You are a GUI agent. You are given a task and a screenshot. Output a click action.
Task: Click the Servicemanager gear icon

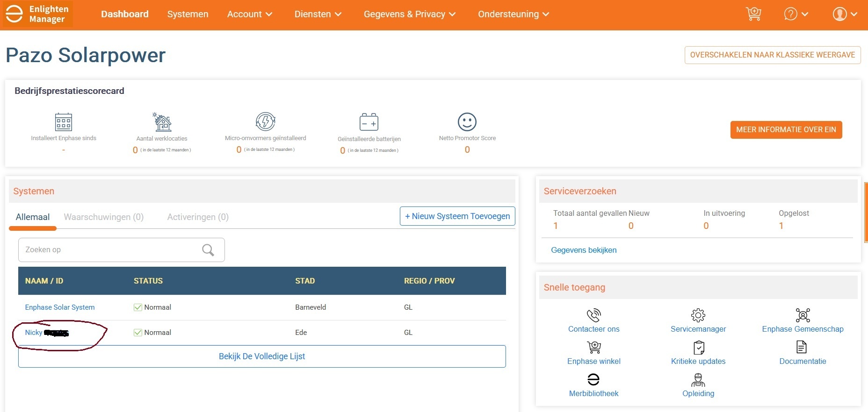click(698, 315)
